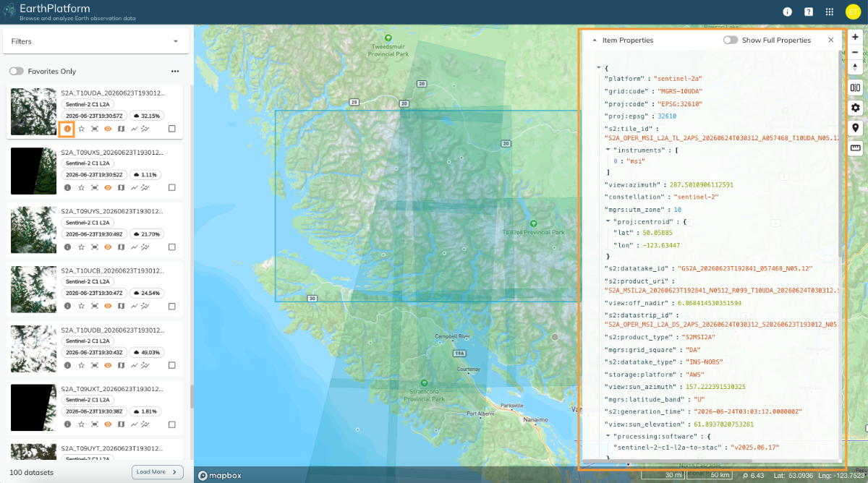This screenshot has width=868, height=483.
Task: Click the "EPSG:32610" proj:code value
Action: click(681, 103)
